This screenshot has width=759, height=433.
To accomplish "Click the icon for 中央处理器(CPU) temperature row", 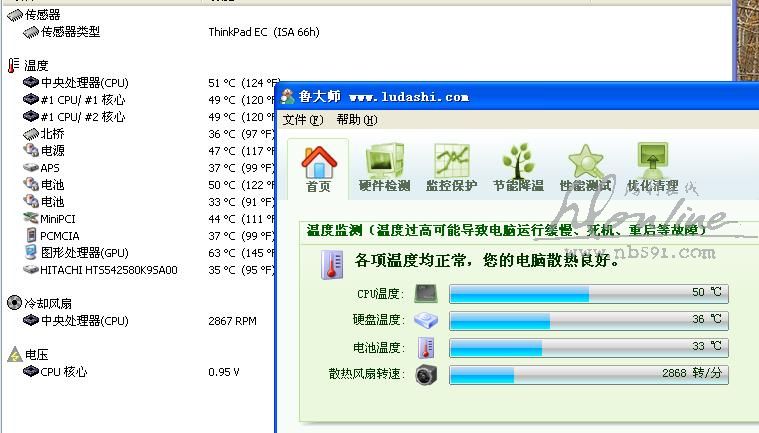I will pos(31,82).
